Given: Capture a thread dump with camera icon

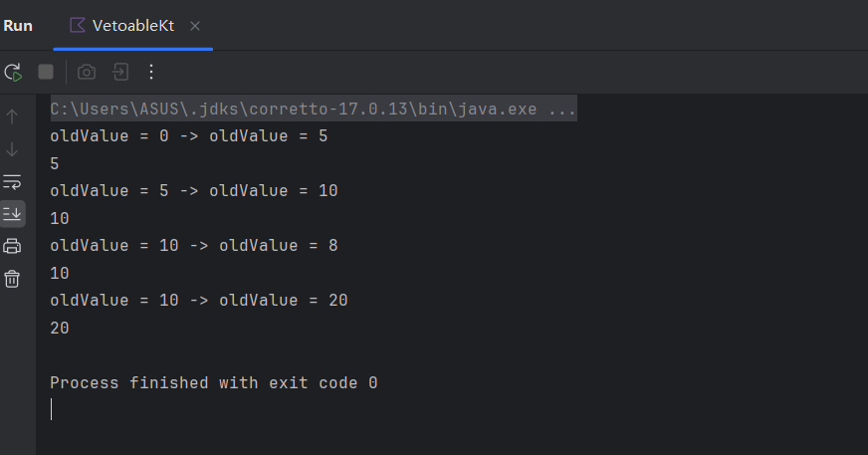Looking at the screenshot, I should click(x=87, y=72).
